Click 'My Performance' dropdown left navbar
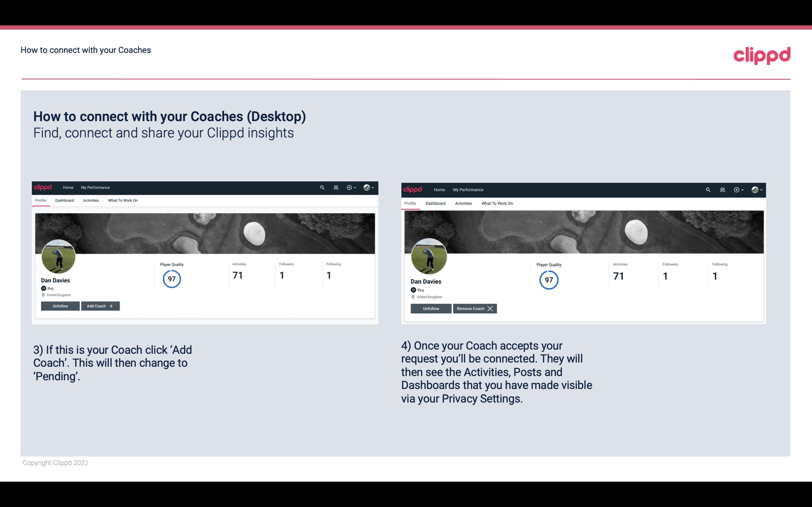The image size is (812, 507). 95,187
